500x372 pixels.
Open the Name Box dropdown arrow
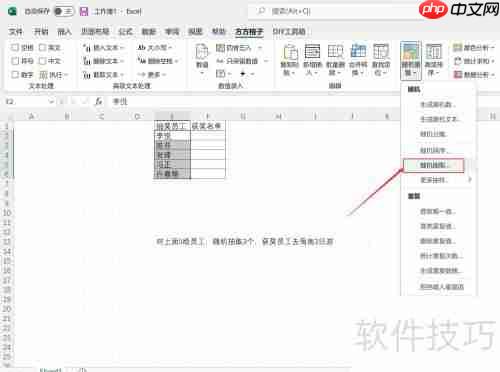pyautogui.click(x=51, y=101)
